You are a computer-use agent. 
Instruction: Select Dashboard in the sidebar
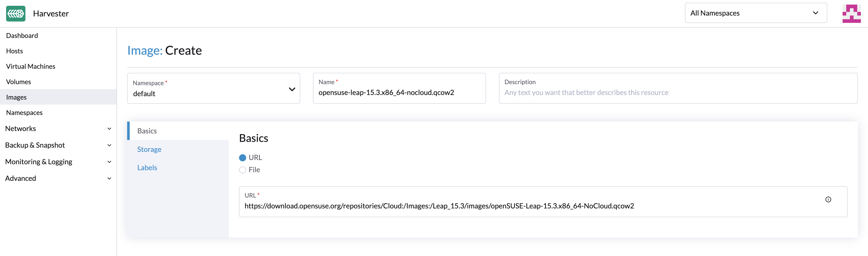(x=22, y=35)
